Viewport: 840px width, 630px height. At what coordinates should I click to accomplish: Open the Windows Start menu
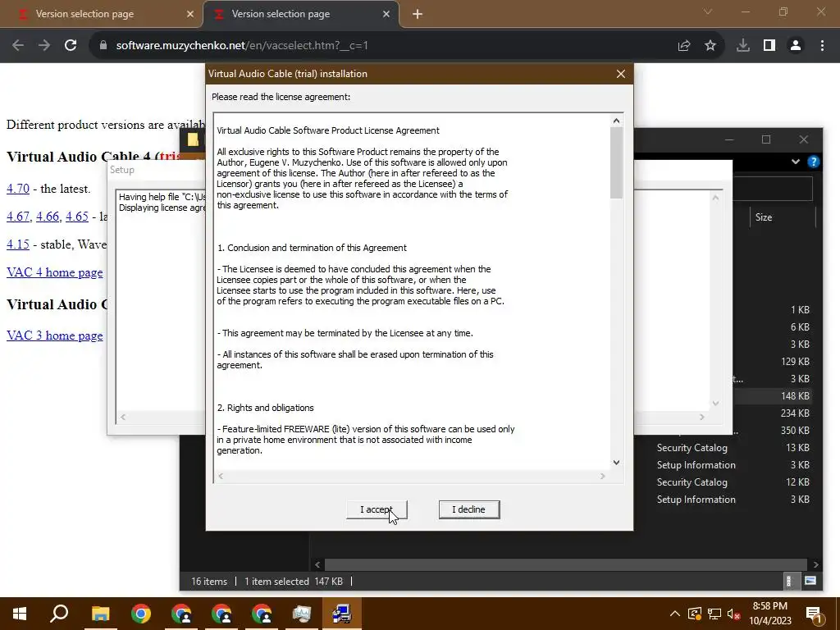[20, 614]
